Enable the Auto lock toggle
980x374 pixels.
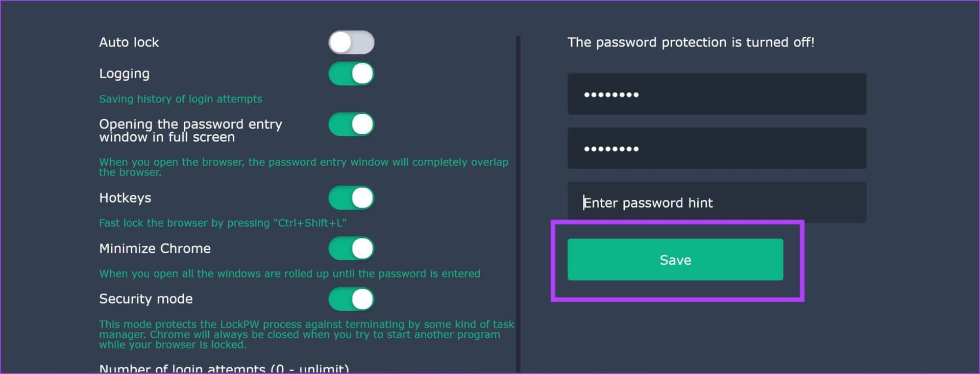click(x=351, y=42)
